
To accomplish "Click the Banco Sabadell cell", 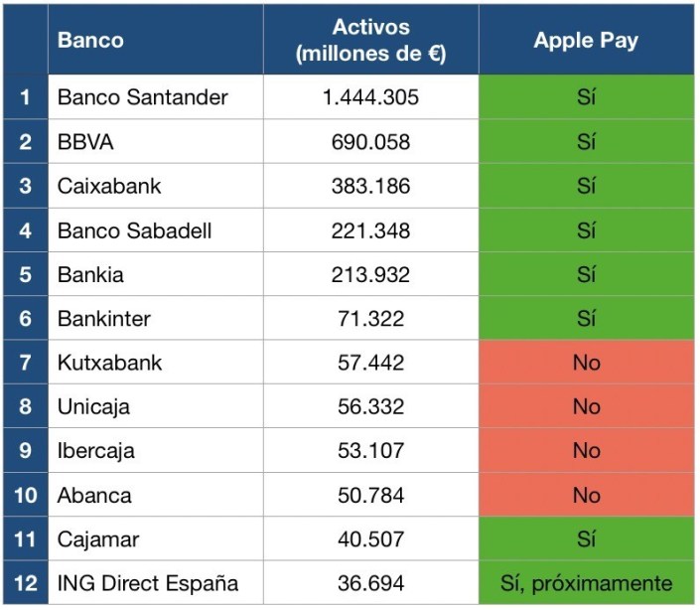I will tap(134, 231).
